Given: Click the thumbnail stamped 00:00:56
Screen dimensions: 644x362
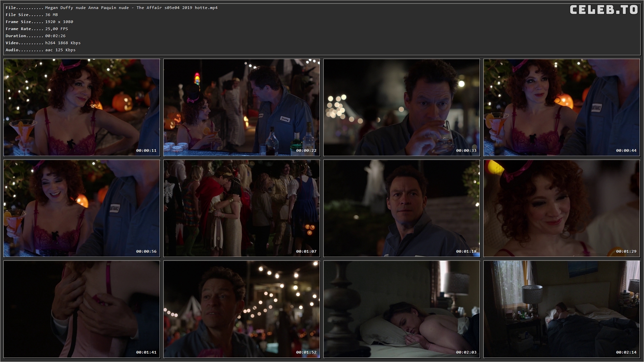Looking at the screenshot, I should coord(82,208).
